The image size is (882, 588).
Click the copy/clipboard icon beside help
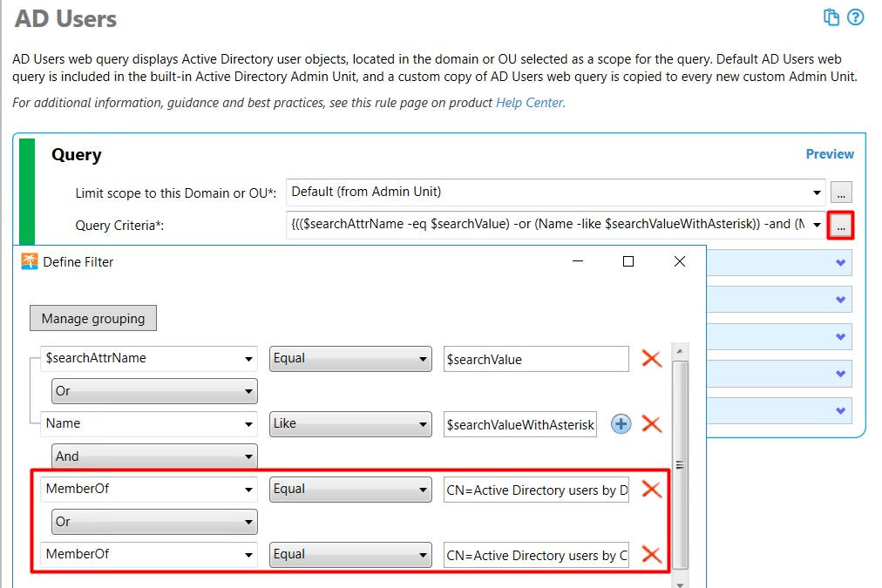tap(831, 17)
